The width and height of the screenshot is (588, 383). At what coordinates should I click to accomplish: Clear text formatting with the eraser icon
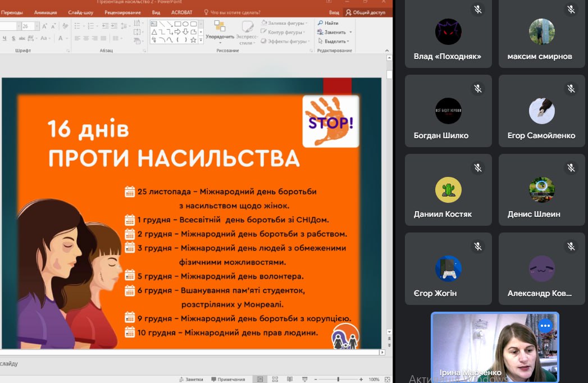click(x=66, y=26)
